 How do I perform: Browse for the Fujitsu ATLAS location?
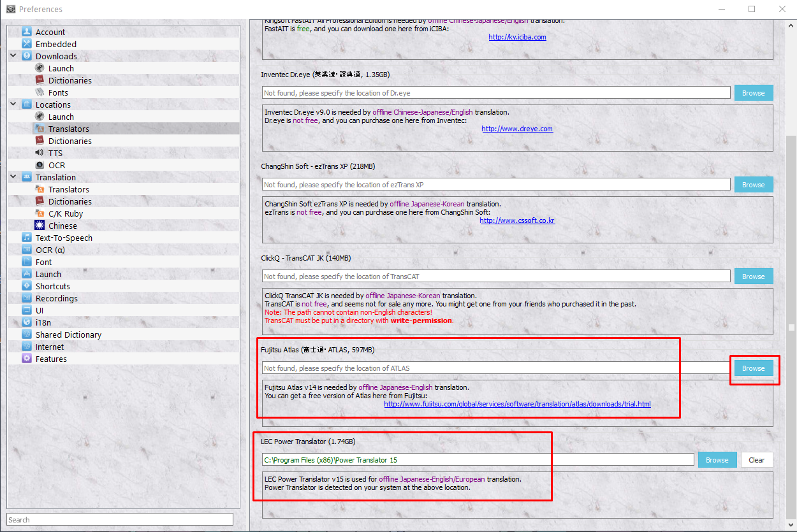(x=753, y=368)
